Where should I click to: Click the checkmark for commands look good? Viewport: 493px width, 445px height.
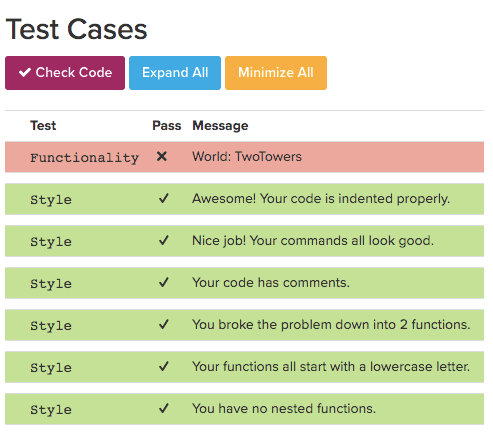coord(164,240)
